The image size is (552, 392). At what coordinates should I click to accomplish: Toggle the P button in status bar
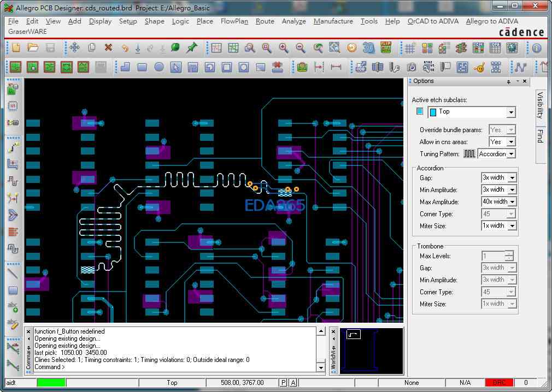[x=283, y=383]
